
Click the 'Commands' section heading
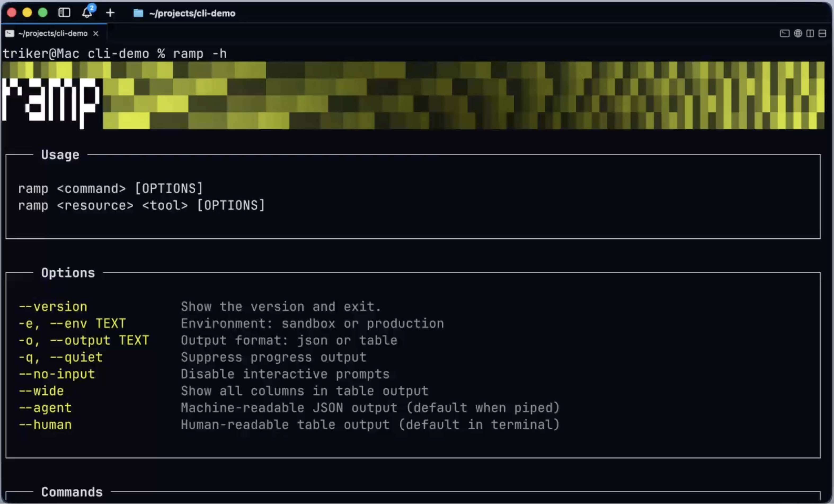72,492
